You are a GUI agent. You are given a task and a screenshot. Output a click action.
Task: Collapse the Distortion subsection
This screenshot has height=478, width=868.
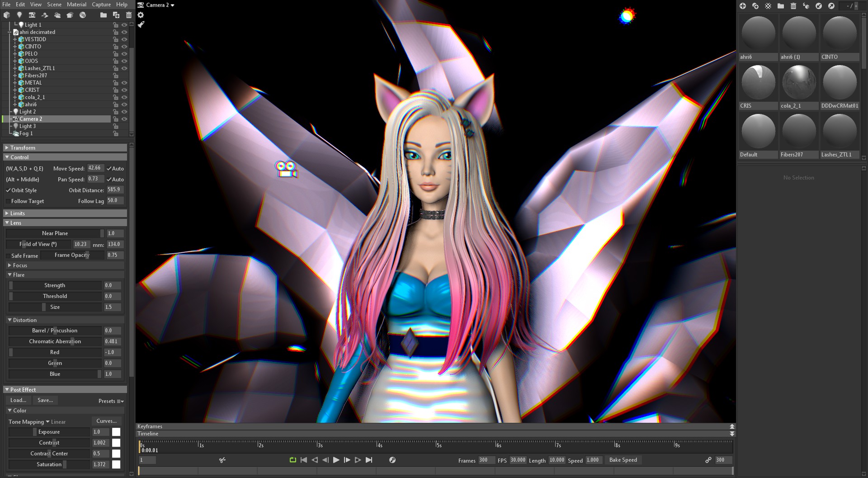coord(65,320)
